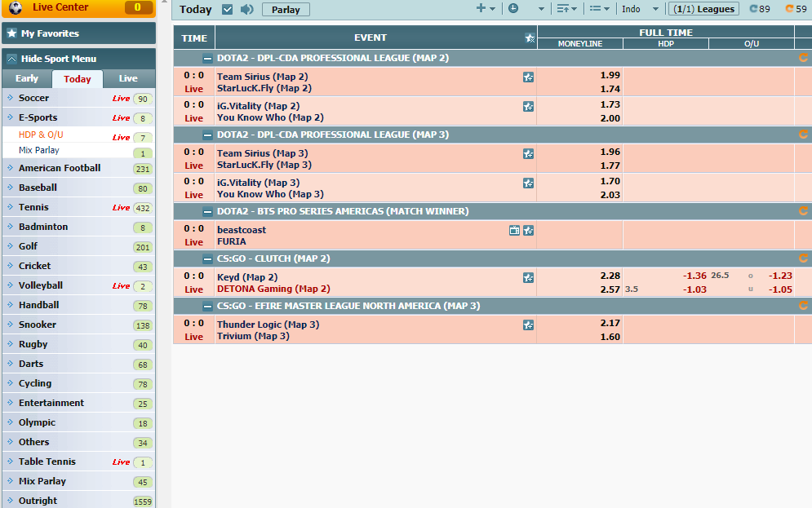Refresh CS:GO Clutch (Map 2) odds

pos(803,258)
